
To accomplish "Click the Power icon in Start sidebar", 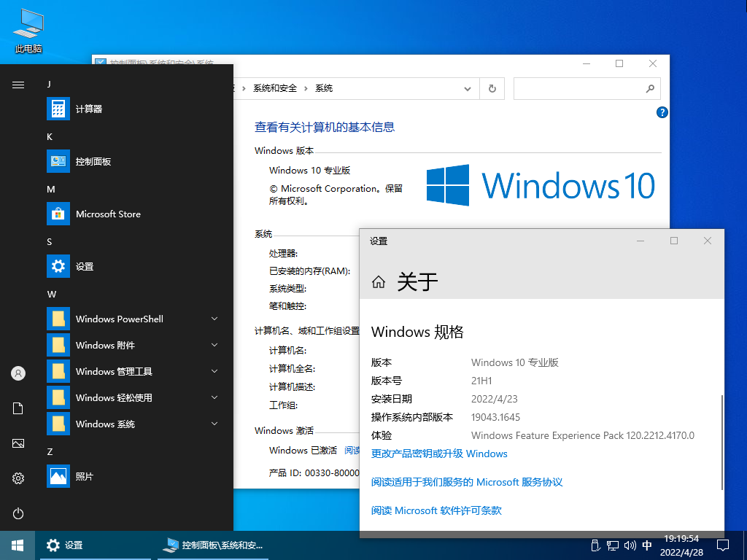I will click(18, 513).
